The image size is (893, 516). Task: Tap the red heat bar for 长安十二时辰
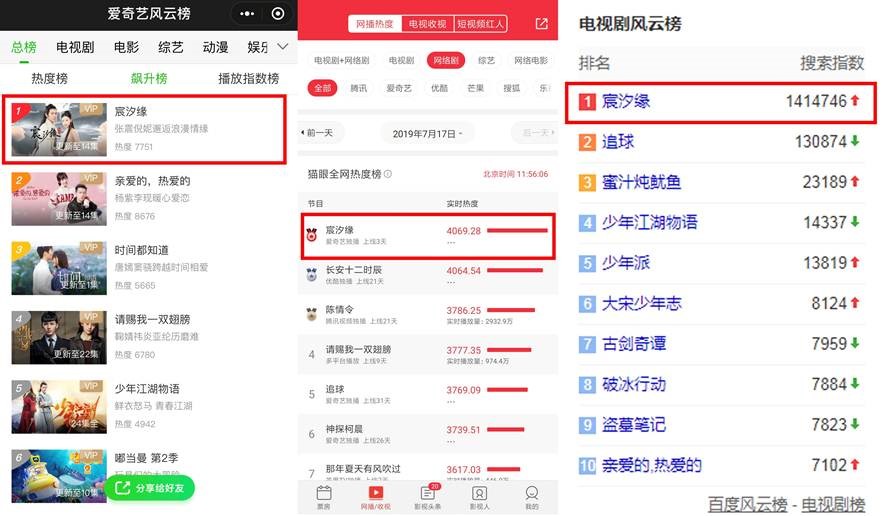(x=515, y=271)
